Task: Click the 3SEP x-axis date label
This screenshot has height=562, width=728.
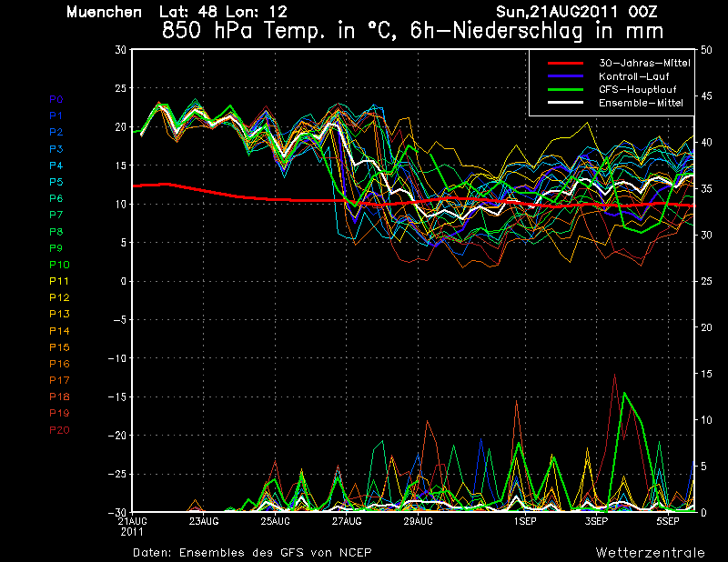Action: point(597,522)
